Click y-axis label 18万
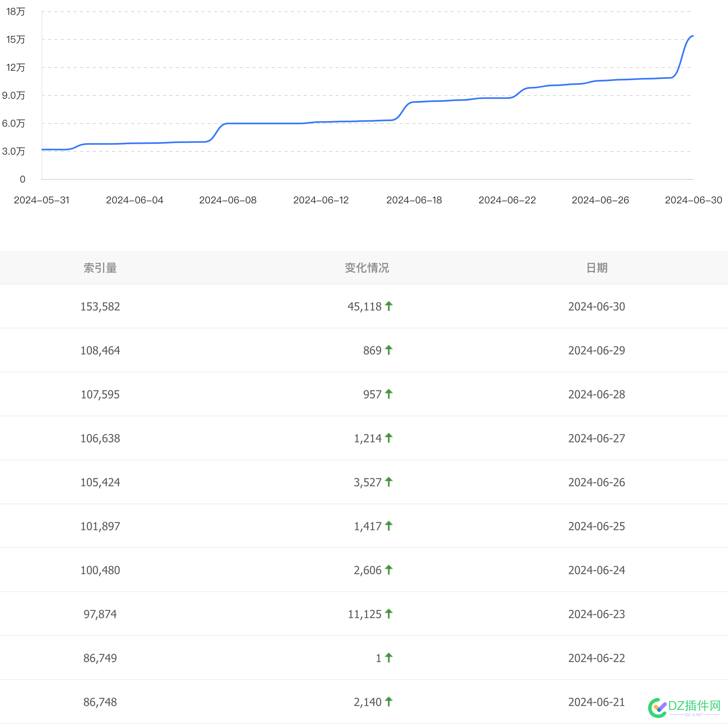Image resolution: width=728 pixels, height=724 pixels. (16, 12)
